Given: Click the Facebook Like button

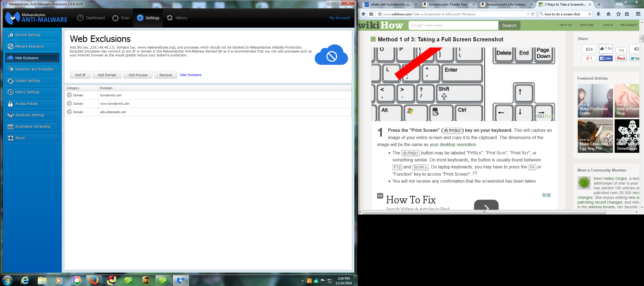Looking at the screenshot, I should (x=606, y=58).
